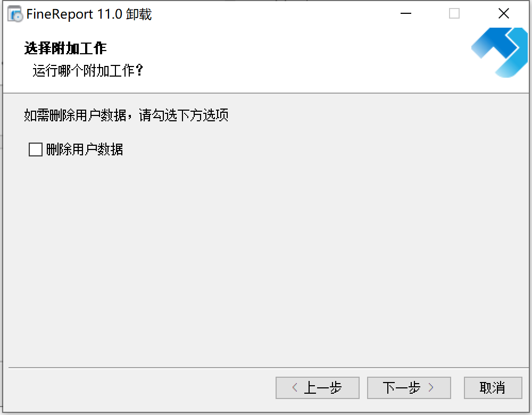This screenshot has height=415, width=532.
Task: Click the FineReport uninstaller icon in title bar
Action: click(15, 14)
